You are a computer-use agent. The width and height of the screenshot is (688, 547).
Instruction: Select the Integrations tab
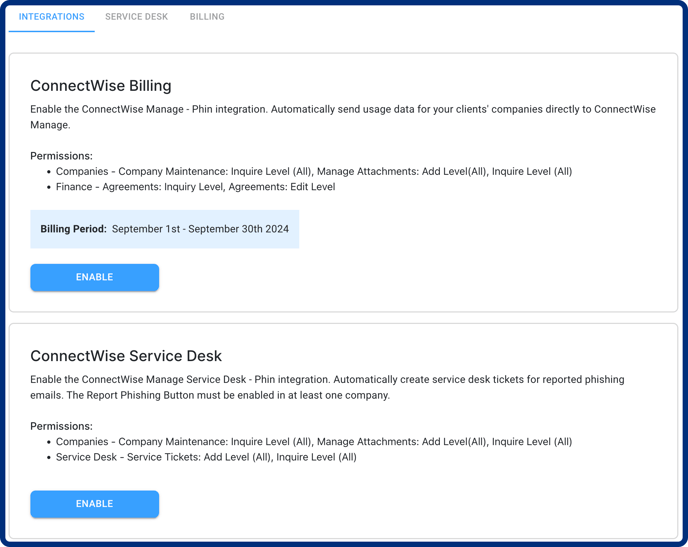[x=51, y=17]
